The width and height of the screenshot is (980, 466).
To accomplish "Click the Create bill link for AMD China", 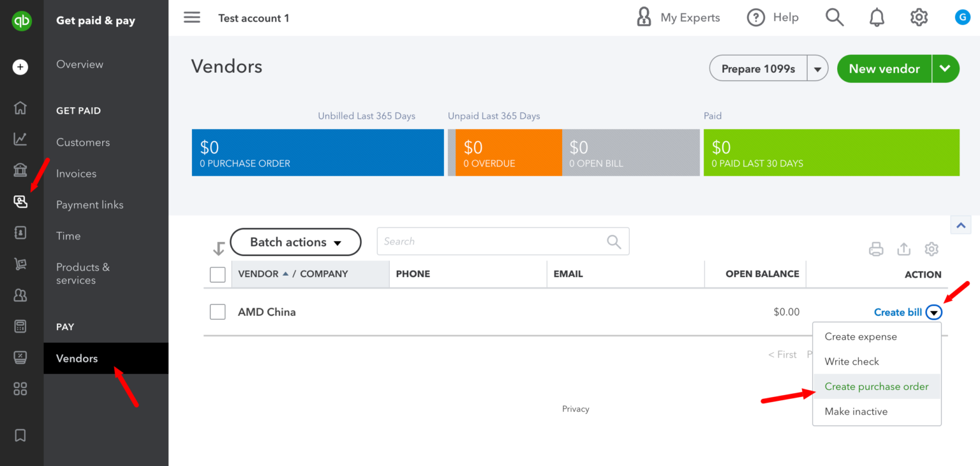I will (898, 312).
